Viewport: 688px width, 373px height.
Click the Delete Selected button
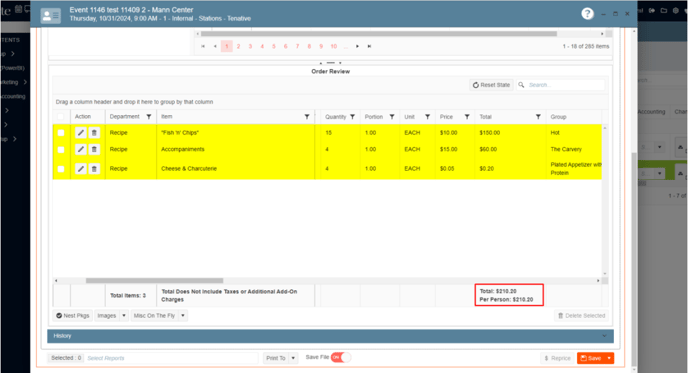tap(581, 316)
